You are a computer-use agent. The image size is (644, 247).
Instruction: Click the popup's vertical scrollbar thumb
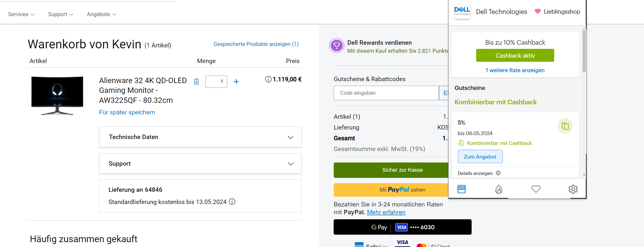(584, 51)
